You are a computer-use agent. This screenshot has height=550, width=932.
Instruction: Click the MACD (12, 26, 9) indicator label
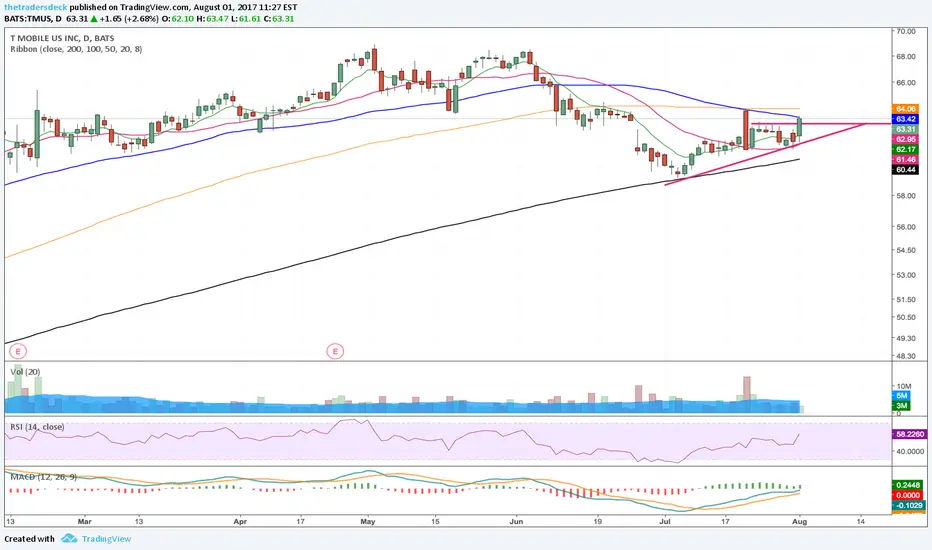pyautogui.click(x=43, y=477)
